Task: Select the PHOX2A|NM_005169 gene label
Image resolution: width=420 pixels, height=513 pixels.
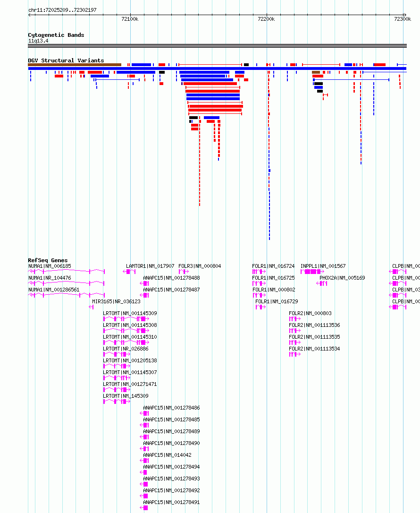Action: 342,278
